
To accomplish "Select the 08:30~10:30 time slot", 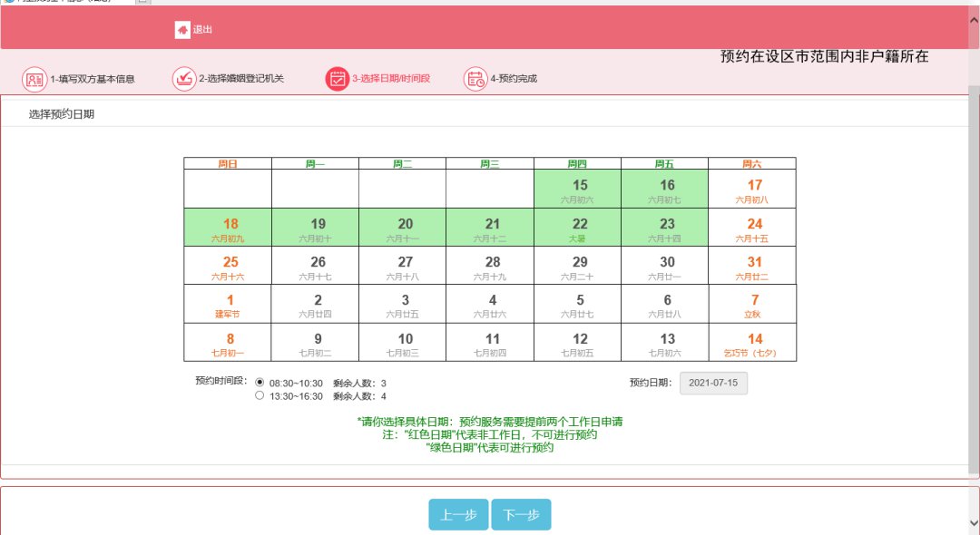I will point(260,383).
